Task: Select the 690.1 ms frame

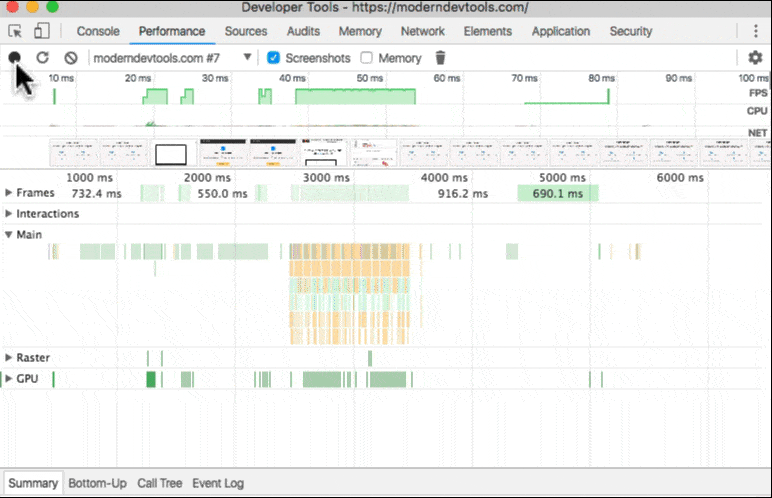Action: coord(558,194)
